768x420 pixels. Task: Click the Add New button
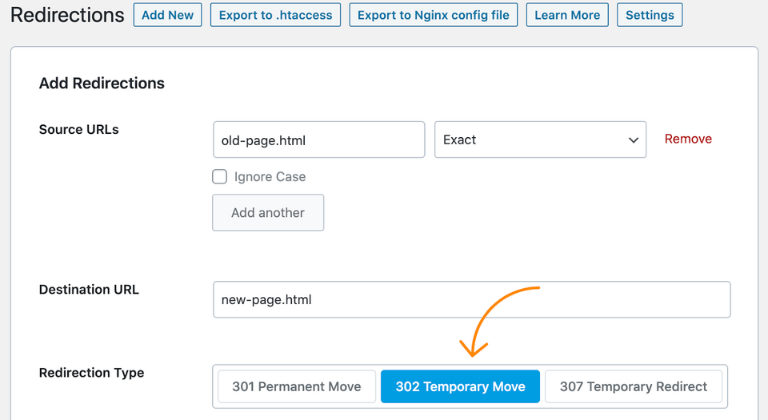(x=167, y=15)
